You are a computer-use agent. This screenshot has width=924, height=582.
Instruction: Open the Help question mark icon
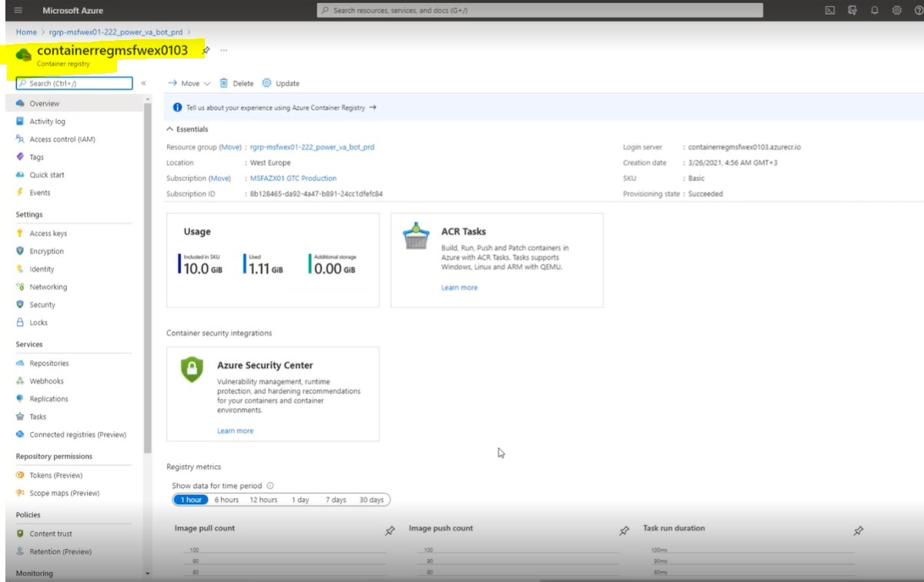(918, 11)
